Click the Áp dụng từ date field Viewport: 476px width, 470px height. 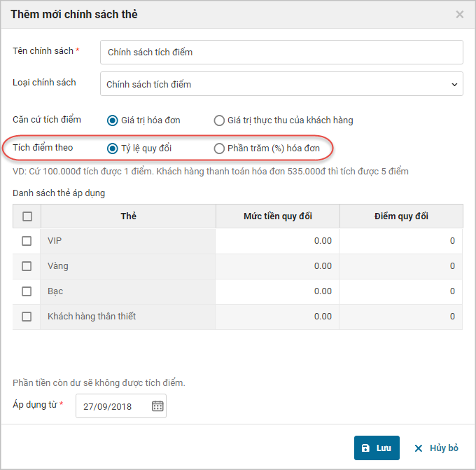tap(112, 406)
